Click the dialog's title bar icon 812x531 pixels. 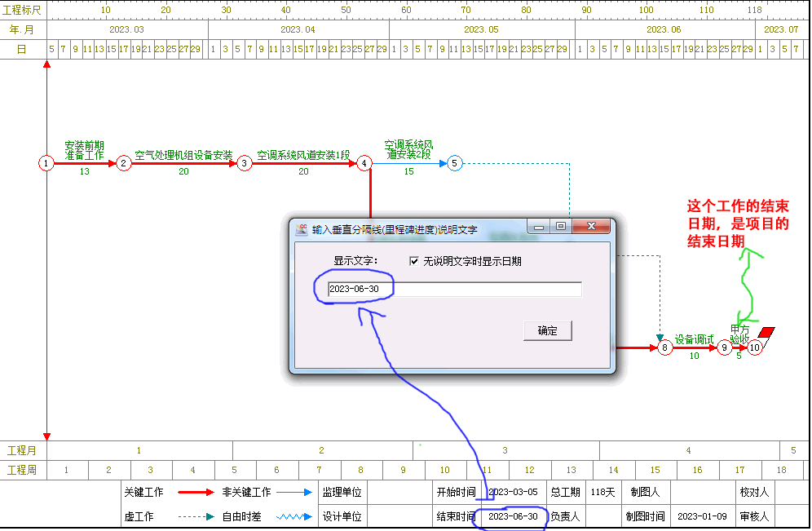pos(302,229)
